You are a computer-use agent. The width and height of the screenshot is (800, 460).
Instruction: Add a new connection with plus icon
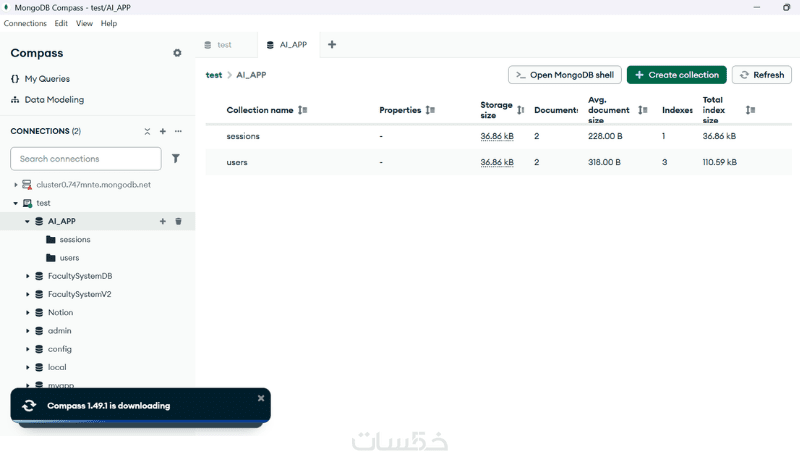click(163, 131)
